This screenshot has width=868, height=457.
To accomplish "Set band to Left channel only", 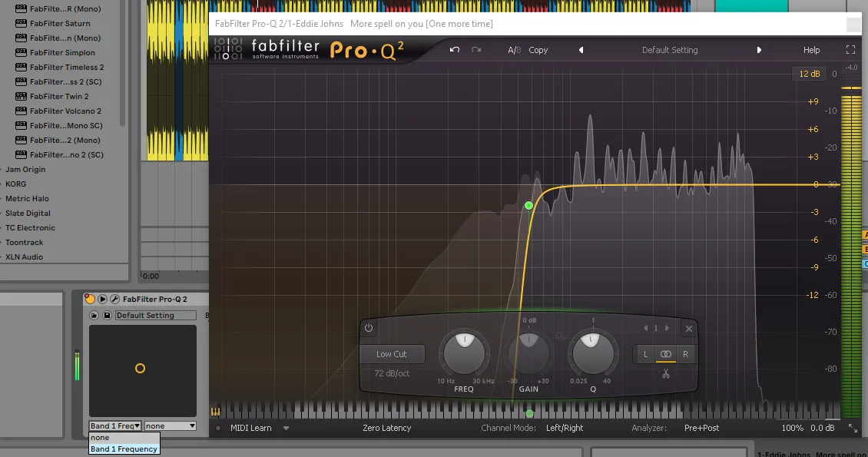I will pos(645,354).
